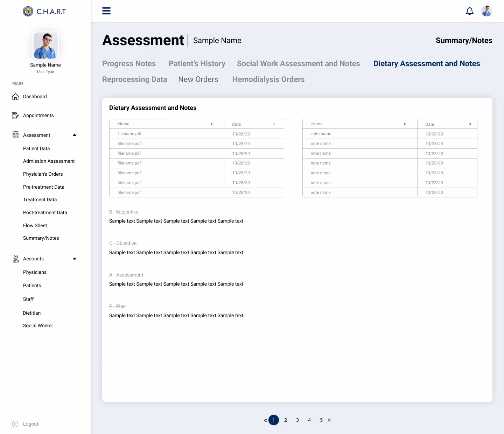
Task: Open Physicians under Accounts
Action: tap(35, 272)
